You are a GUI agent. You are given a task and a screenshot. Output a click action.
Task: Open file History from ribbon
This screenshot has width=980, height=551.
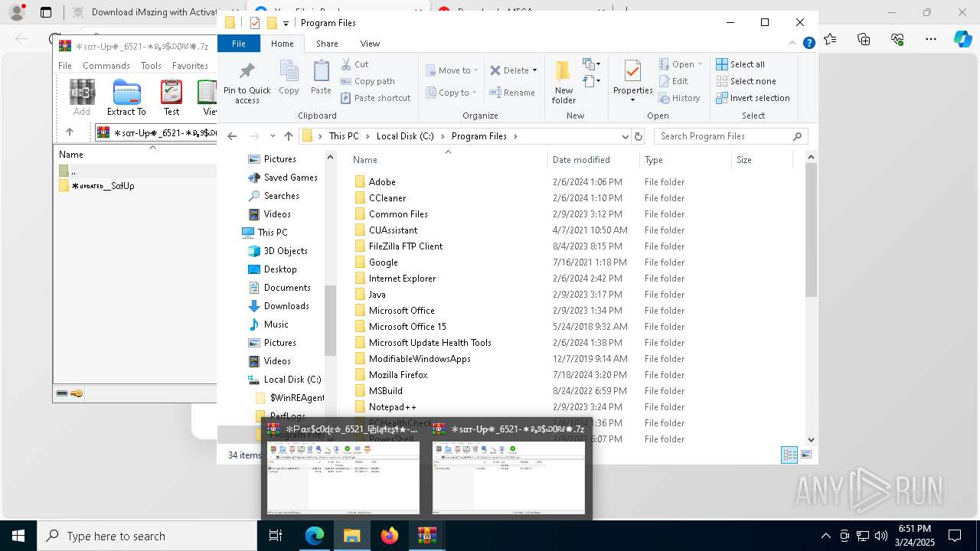click(x=679, y=98)
